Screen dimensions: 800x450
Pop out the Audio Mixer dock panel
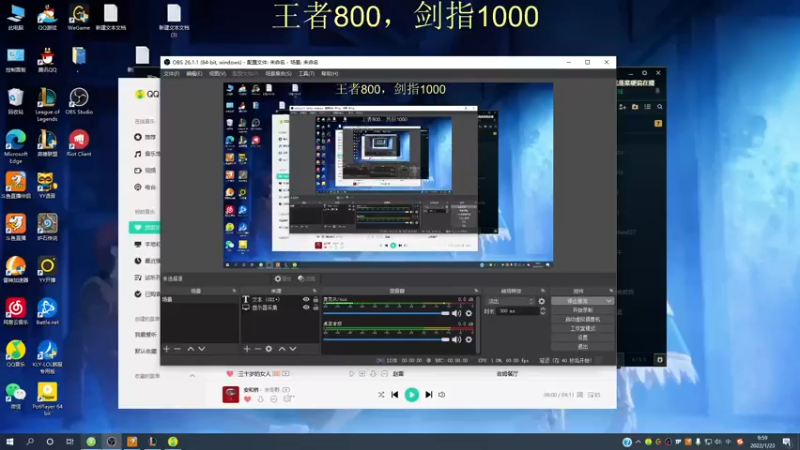[x=477, y=291]
